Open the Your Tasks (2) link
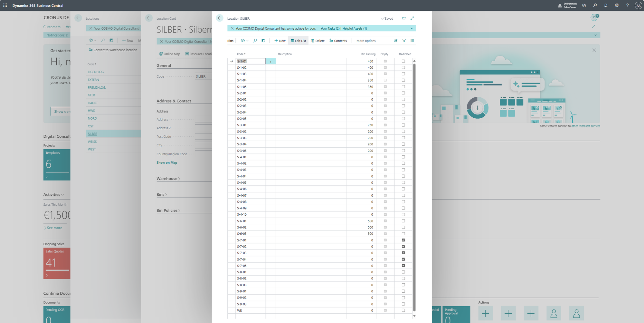644x323 pixels. [x=330, y=28]
